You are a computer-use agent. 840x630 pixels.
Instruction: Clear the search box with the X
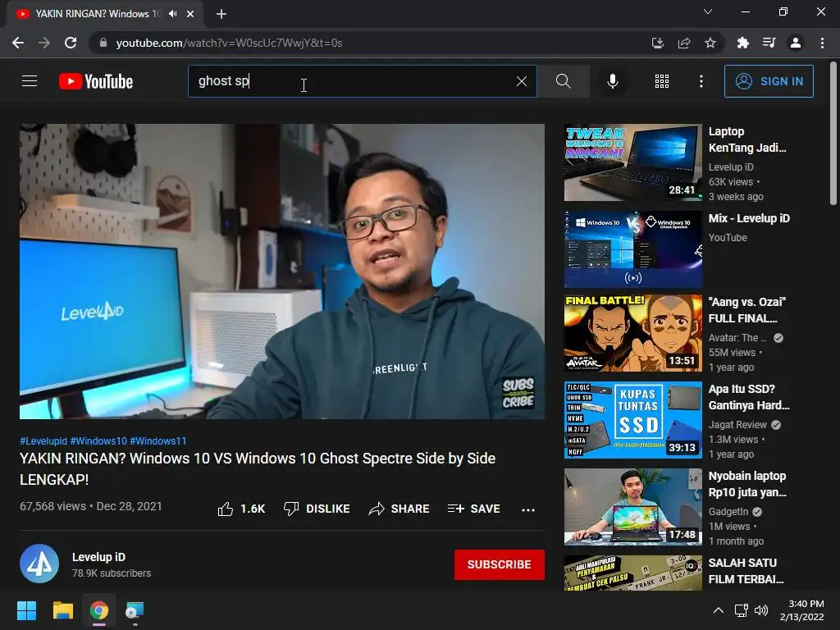521,81
